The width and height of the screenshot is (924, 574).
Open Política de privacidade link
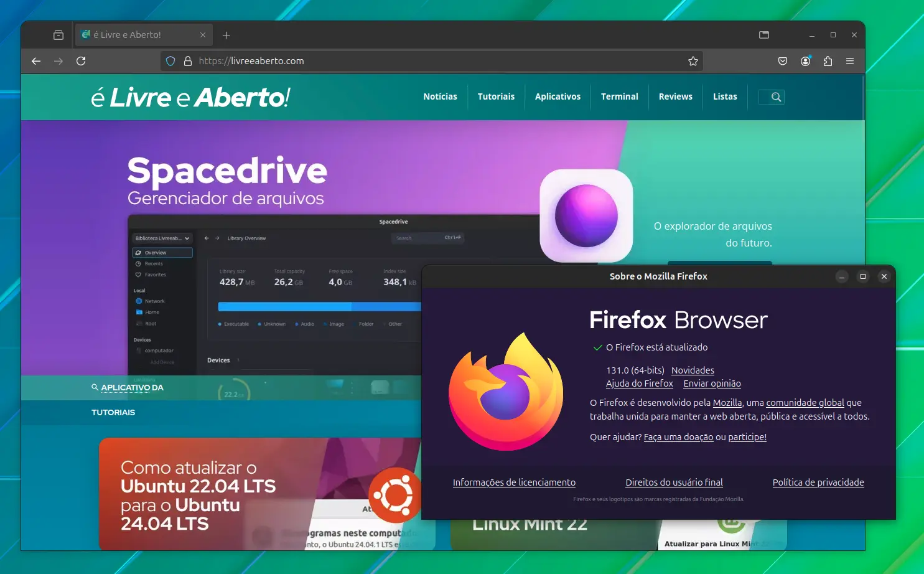818,482
